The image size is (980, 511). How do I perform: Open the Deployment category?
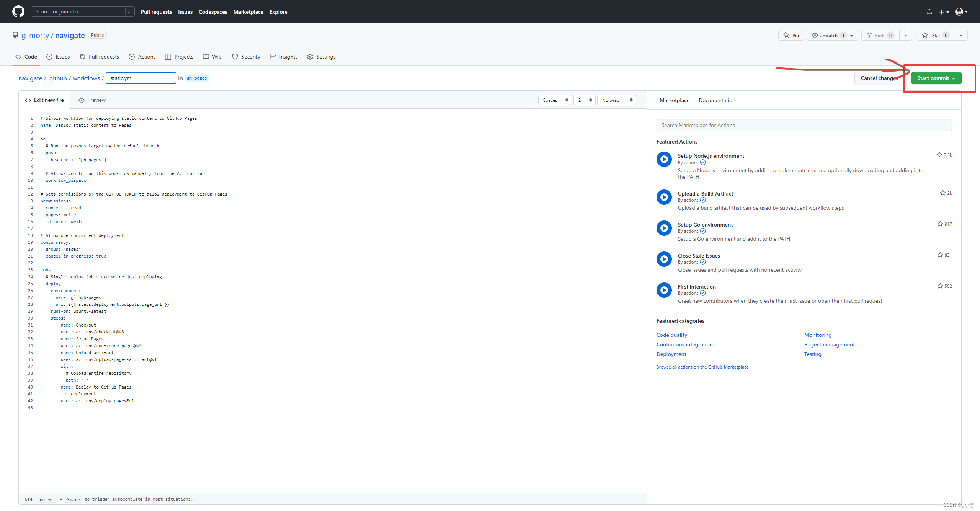671,354
